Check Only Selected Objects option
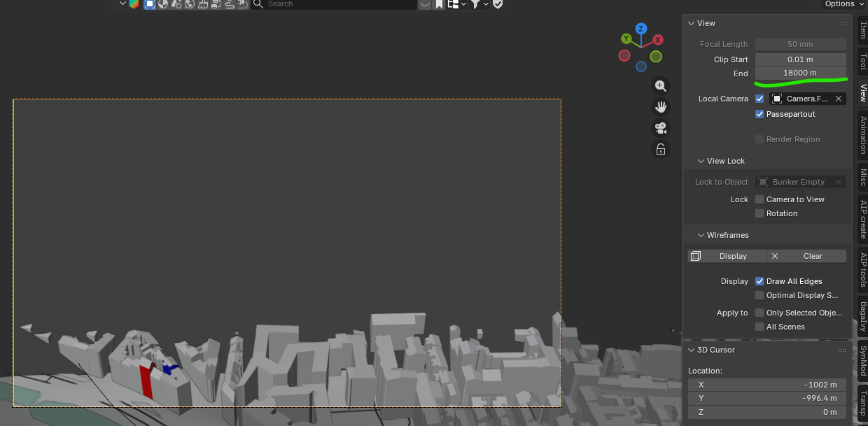Image resolution: width=868 pixels, height=426 pixels. pyautogui.click(x=759, y=313)
